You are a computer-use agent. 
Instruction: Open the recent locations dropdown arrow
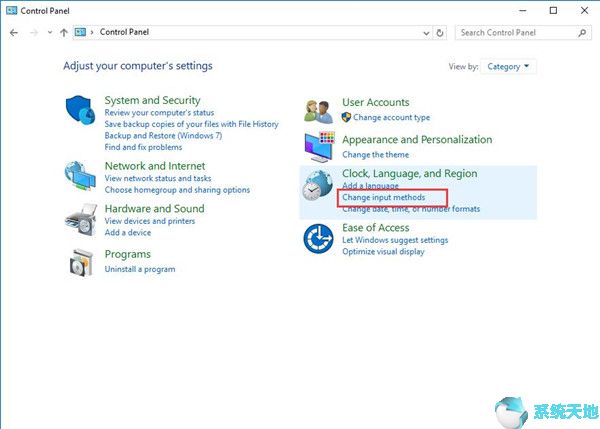(50, 33)
